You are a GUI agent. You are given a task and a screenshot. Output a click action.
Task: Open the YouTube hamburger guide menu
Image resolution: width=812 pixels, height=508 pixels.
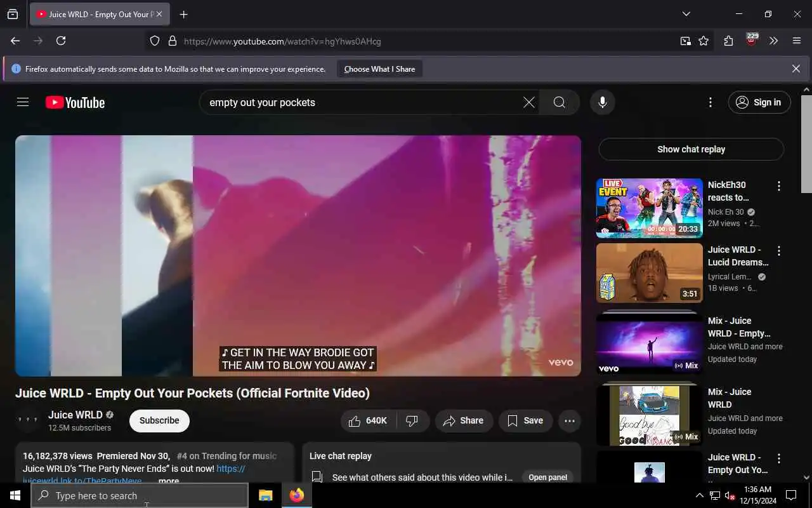pos(23,102)
